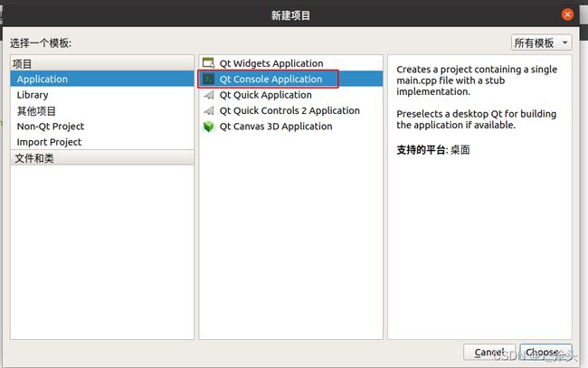Choose the Qt Console Application template
588x368 pixels.
[x=291, y=79]
